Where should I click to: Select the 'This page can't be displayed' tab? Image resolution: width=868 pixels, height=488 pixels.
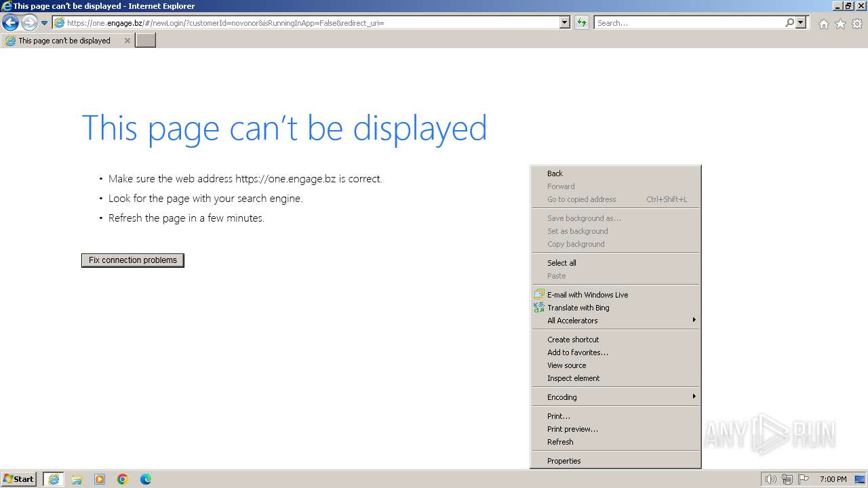[67, 41]
